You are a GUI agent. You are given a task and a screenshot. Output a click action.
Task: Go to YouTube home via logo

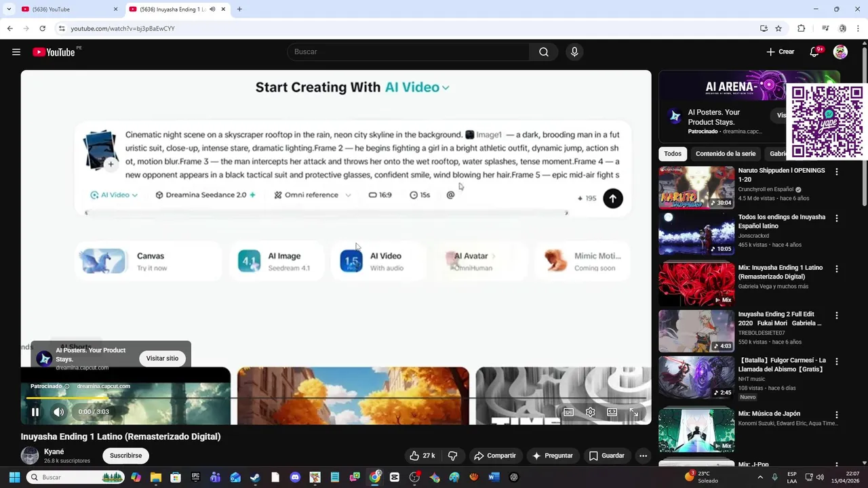coord(54,52)
